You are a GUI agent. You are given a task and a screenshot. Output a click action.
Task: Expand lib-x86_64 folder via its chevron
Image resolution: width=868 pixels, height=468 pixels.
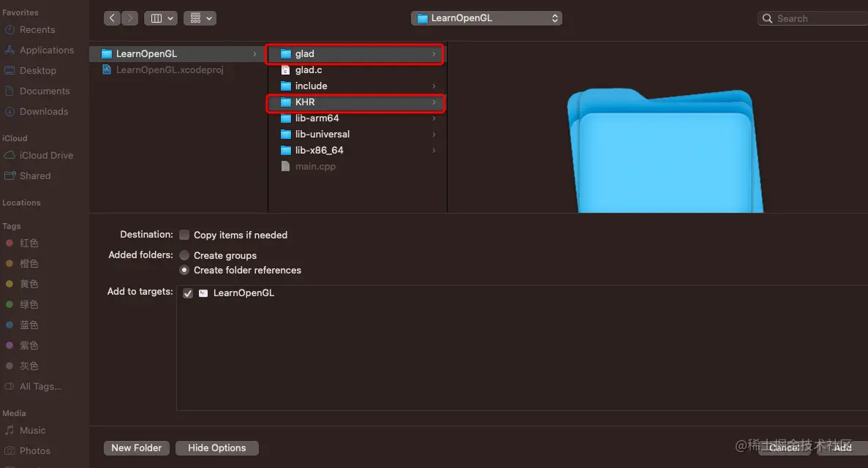(434, 150)
